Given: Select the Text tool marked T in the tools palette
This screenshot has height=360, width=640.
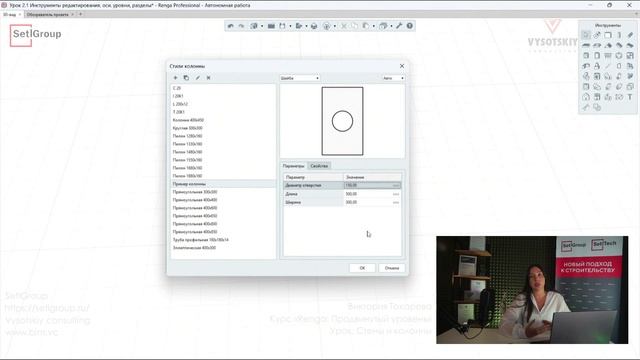Looking at the screenshot, I should pos(630,97).
